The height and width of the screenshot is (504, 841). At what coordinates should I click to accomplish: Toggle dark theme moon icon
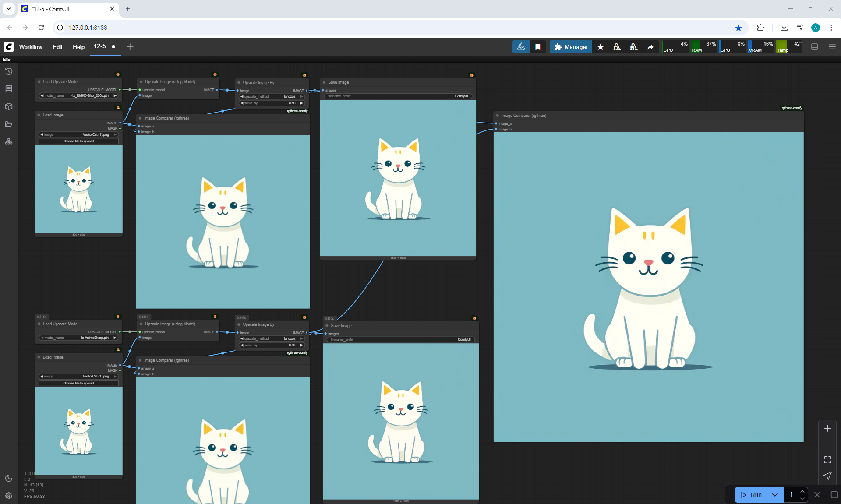point(9,478)
